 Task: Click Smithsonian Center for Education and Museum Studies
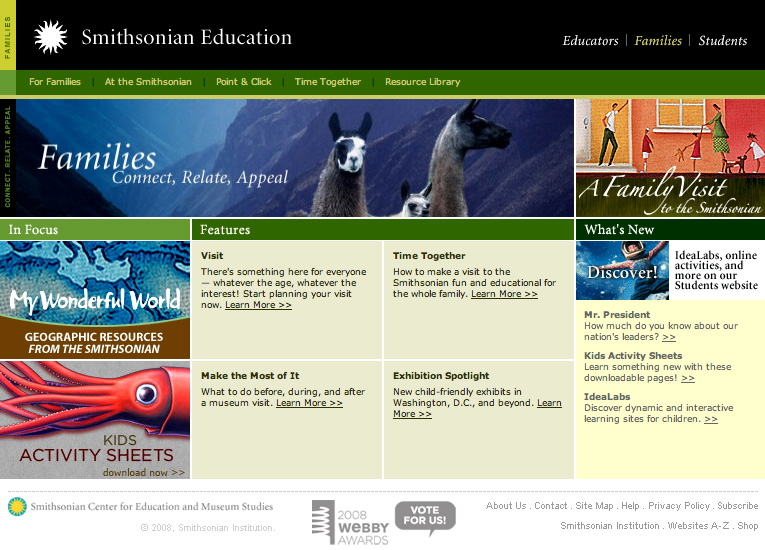coord(151,507)
